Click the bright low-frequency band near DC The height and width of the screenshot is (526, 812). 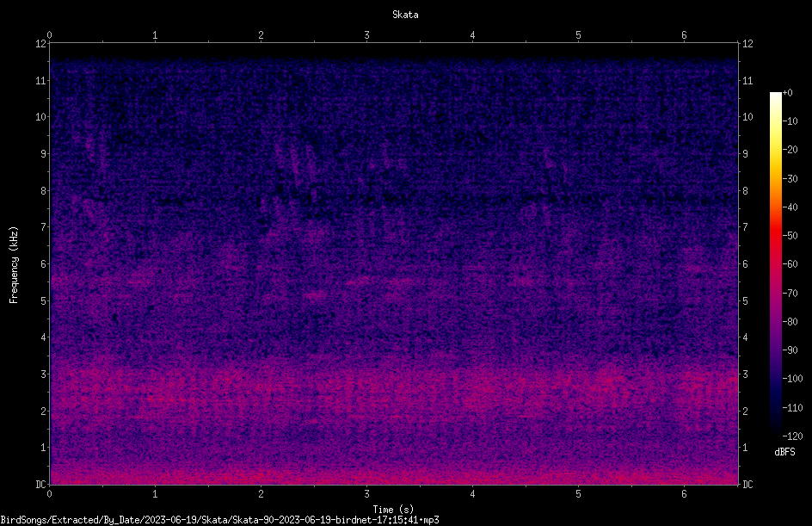click(394, 475)
